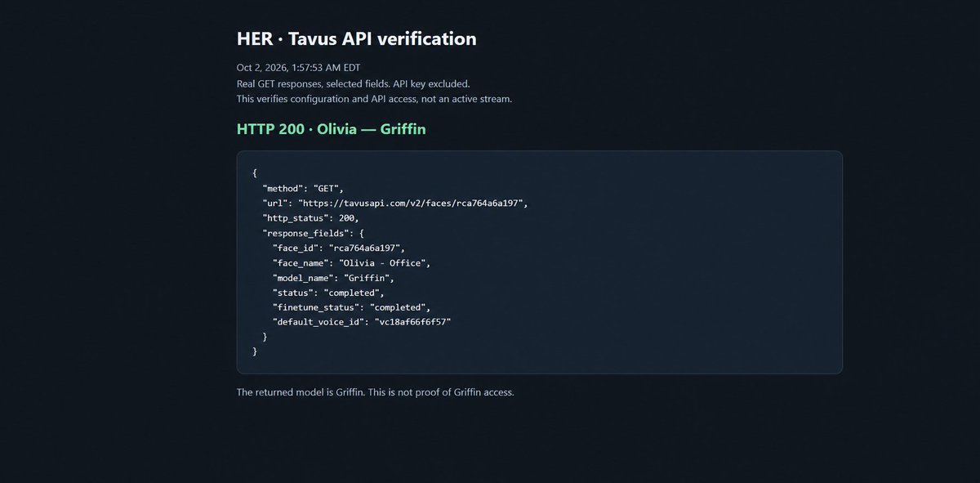Click the note about not an active stream
Viewport: 980px width, 483px height.
coord(374,99)
